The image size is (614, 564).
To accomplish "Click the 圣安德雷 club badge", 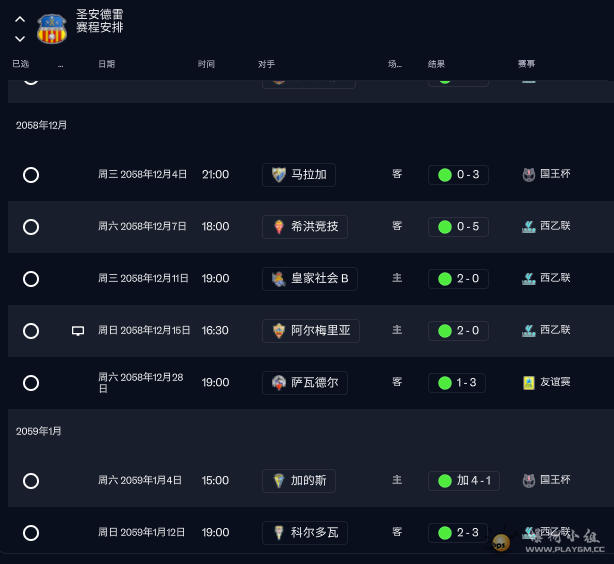I will coord(52,29).
